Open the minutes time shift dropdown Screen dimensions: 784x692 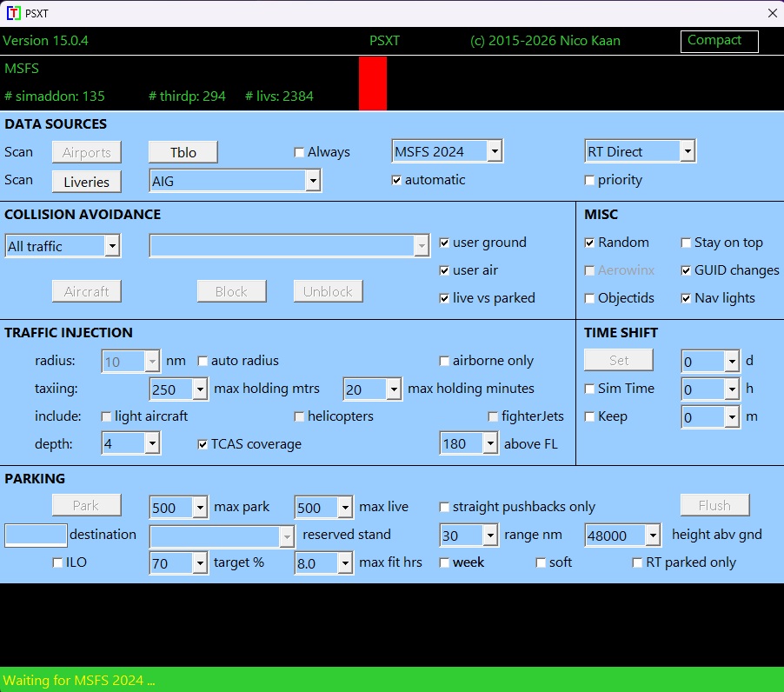pos(732,416)
